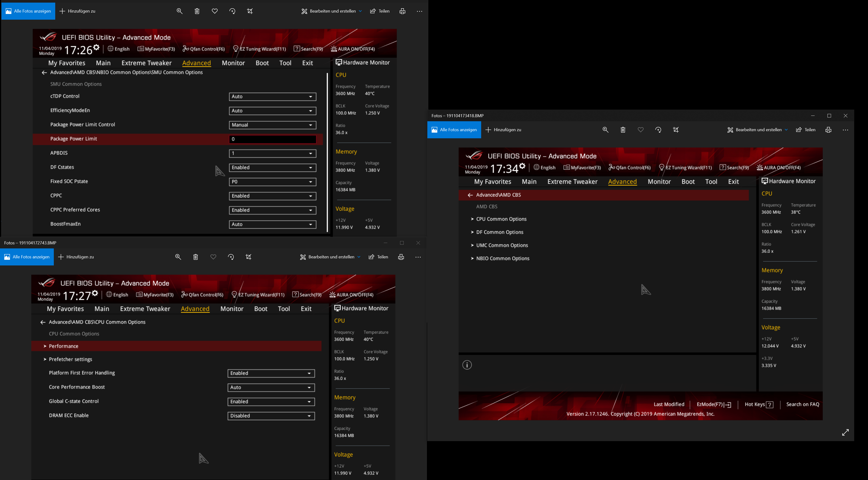868x480 pixels.
Task: Open the Core Performance Boost dropdown
Action: (x=271, y=387)
